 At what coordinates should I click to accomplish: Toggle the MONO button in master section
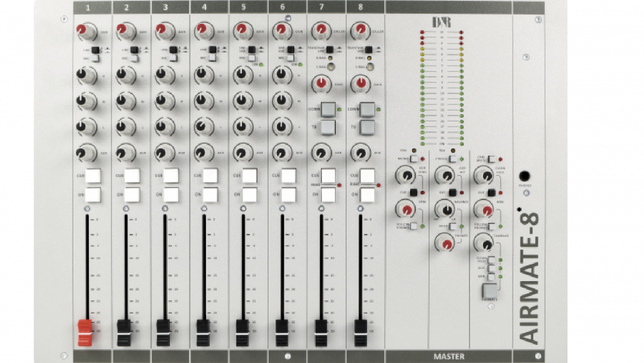point(413,159)
